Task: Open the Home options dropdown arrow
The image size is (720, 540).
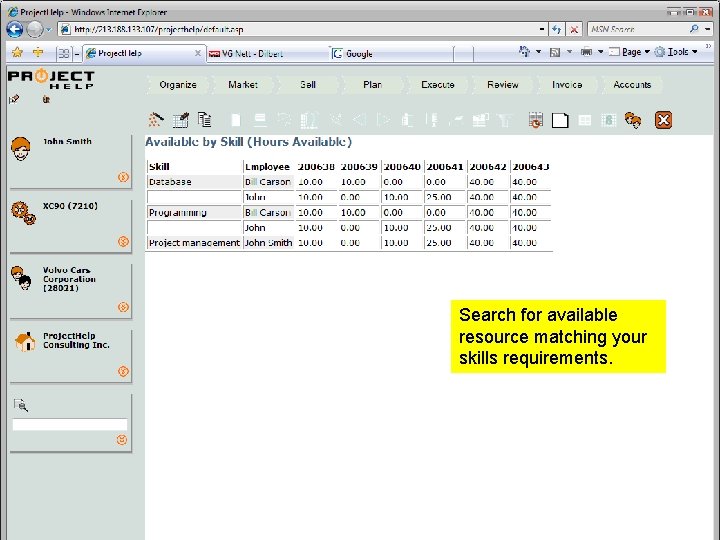Action: (538, 52)
